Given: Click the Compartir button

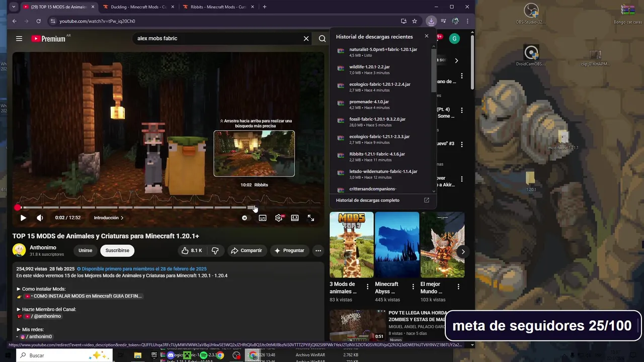Looking at the screenshot, I should (247, 250).
